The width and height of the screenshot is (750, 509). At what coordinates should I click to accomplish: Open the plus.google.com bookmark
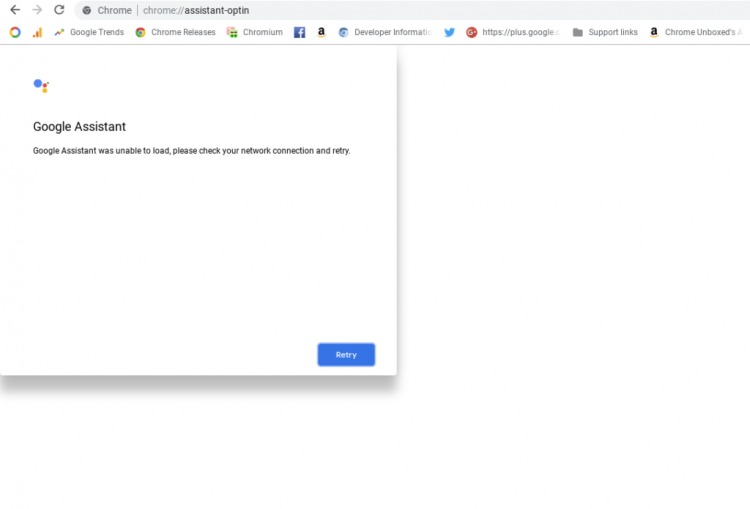click(513, 32)
